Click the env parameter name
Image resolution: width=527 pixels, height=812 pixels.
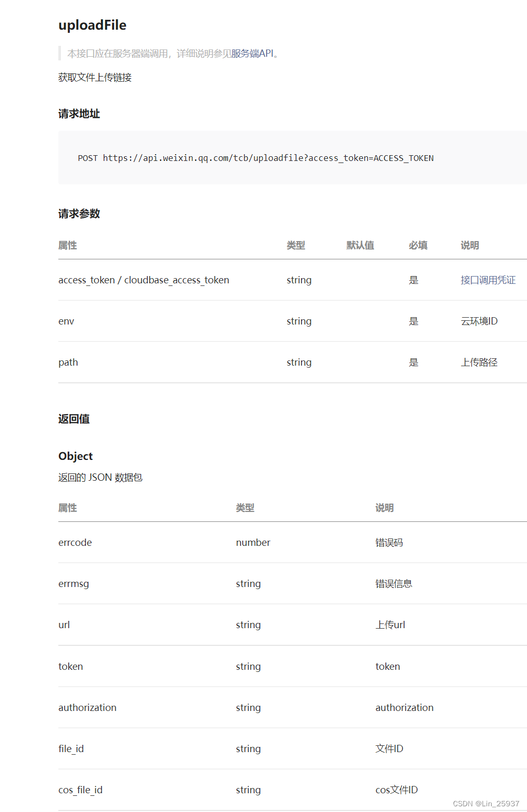pyautogui.click(x=66, y=321)
